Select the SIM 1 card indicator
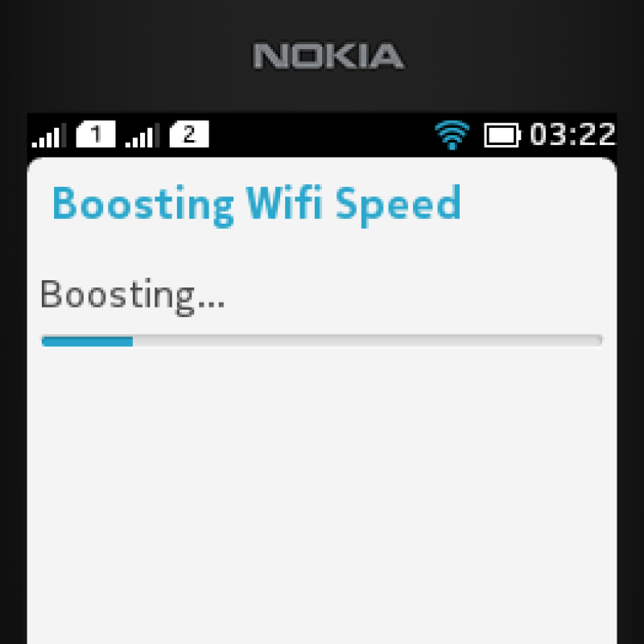The image size is (644, 644). tap(96, 134)
